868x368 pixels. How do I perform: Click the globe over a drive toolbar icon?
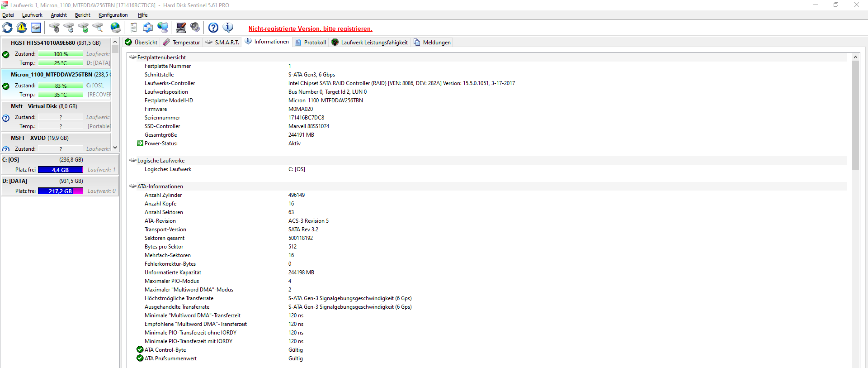tap(116, 28)
